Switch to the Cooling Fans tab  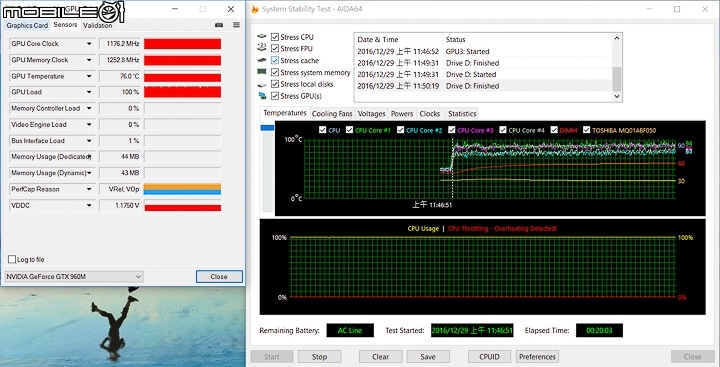[332, 113]
